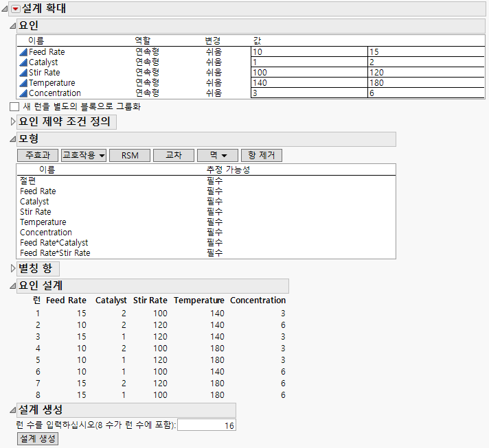The height and width of the screenshot is (448, 489).
Task: Select the Concentration term in model list
Action: pyautogui.click(x=46, y=233)
